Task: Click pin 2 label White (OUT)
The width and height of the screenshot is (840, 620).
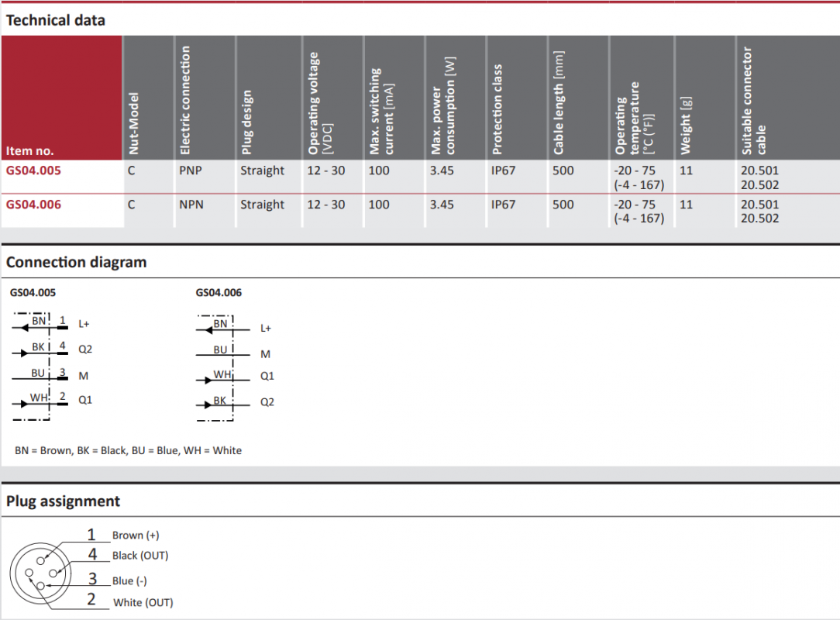Action: (x=143, y=603)
